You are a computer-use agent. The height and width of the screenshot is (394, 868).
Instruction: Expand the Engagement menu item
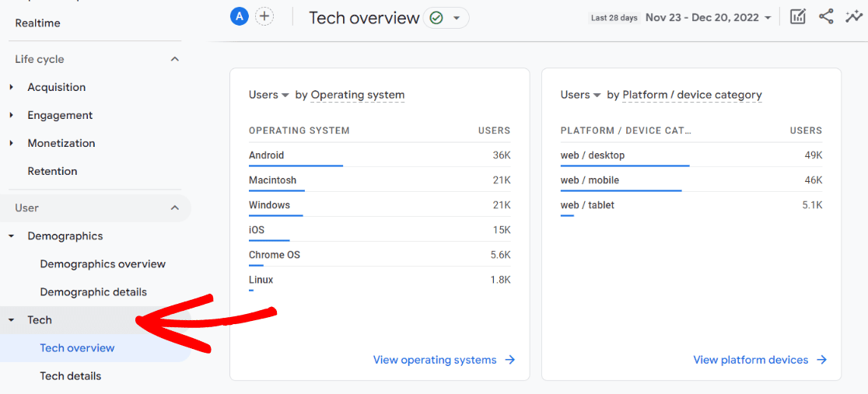point(60,115)
